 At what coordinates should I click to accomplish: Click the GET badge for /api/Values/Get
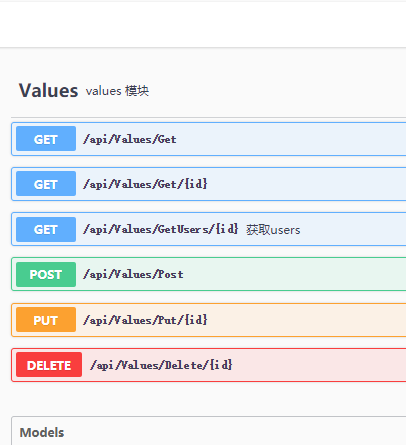coord(46,139)
